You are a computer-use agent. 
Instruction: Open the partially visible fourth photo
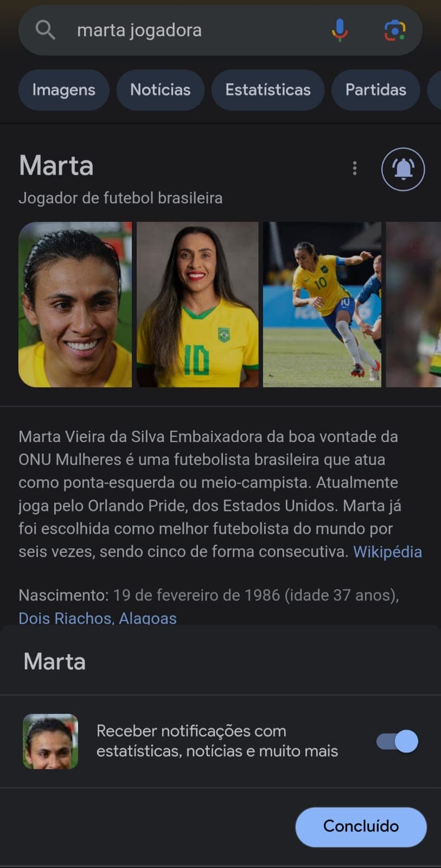[x=413, y=304]
